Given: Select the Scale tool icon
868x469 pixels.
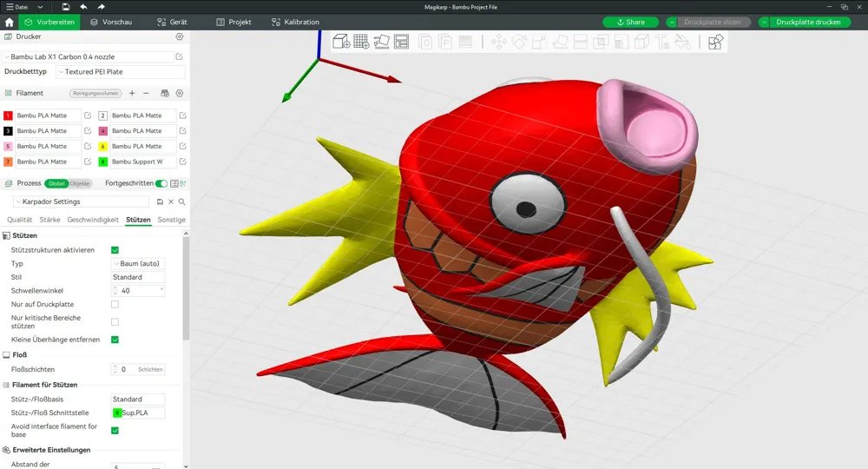Looking at the screenshot, I should pos(540,42).
